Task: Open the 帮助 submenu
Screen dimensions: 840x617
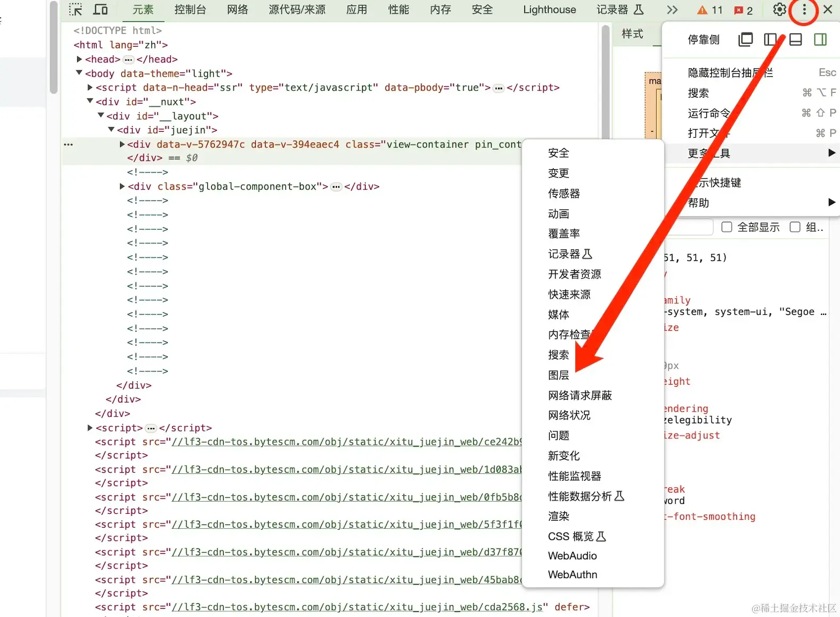Action: pos(751,203)
